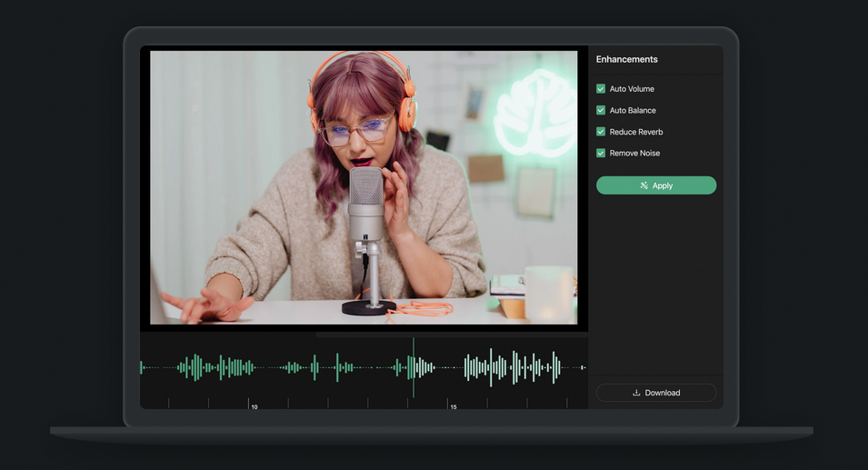
Task: Click the Enhancements panel header
Action: (x=627, y=59)
